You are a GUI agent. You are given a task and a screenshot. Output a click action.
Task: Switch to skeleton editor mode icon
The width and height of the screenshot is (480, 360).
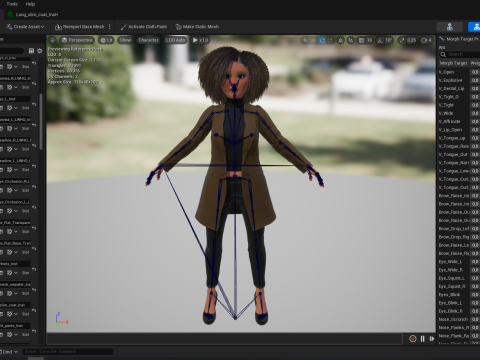(x=450, y=27)
